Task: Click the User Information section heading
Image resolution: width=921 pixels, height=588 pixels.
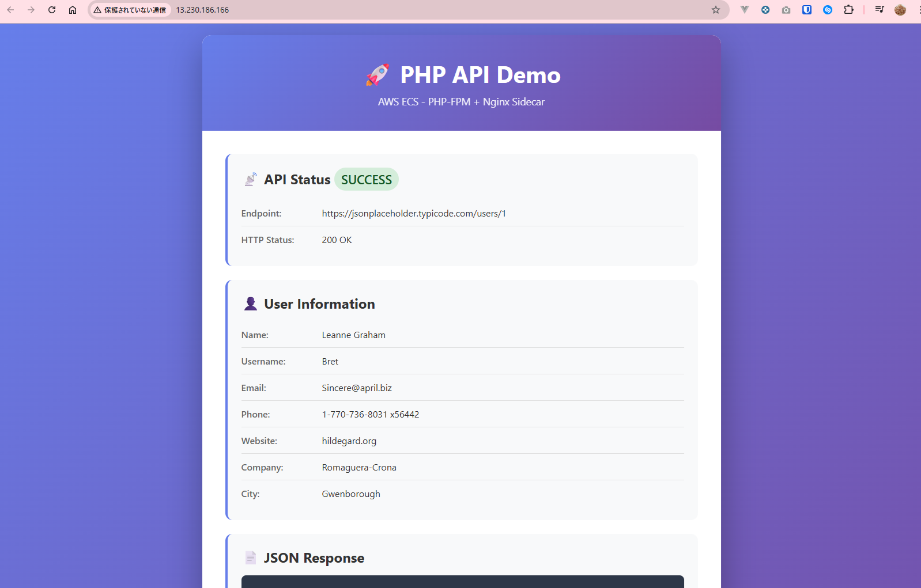Action: point(319,304)
